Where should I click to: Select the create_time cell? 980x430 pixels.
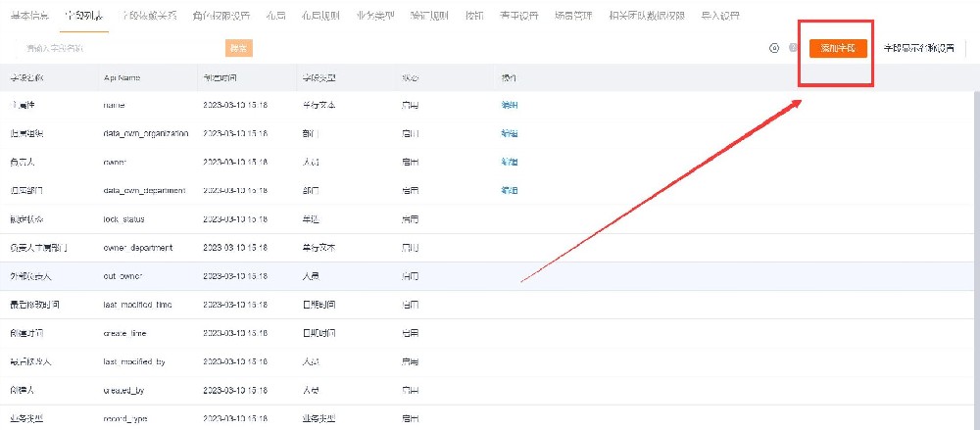(x=125, y=333)
